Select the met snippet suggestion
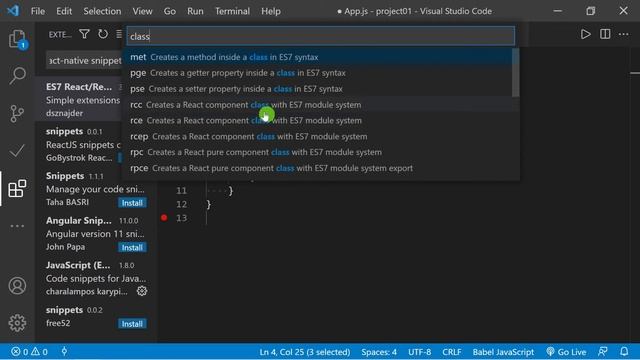The image size is (640, 360). coord(318,57)
